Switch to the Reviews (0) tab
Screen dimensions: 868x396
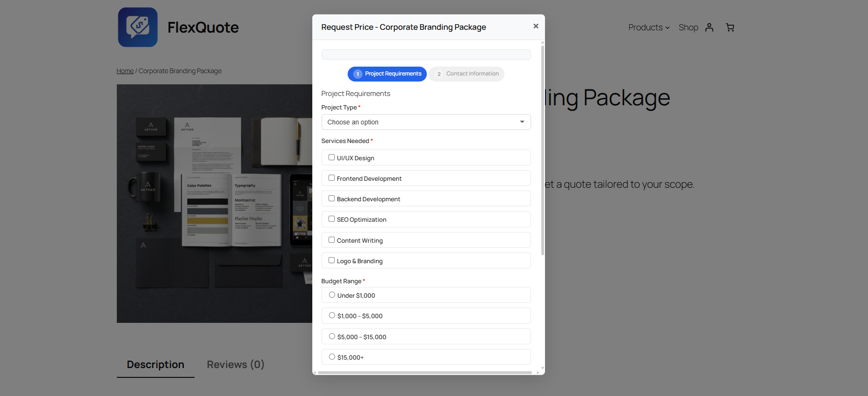[x=236, y=364]
